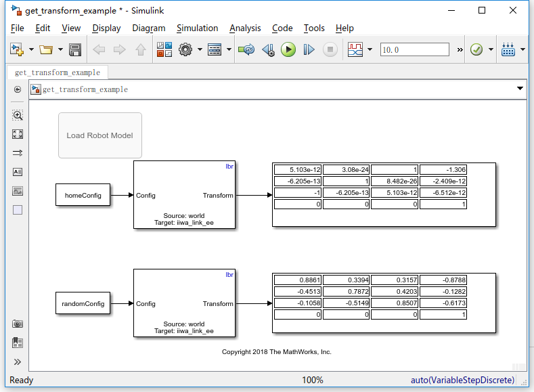
Task: Open the Display menu
Action: coord(106,28)
